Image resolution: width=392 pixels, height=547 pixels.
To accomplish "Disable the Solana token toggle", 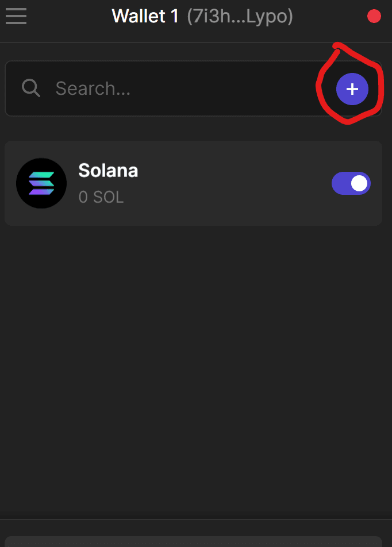I will click(x=351, y=183).
